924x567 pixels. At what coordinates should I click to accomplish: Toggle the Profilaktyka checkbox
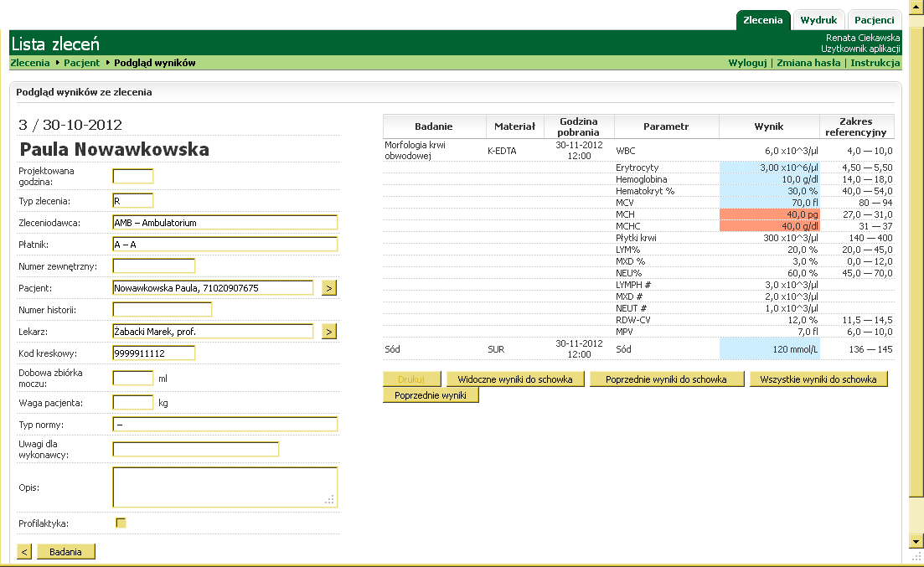pos(121,523)
